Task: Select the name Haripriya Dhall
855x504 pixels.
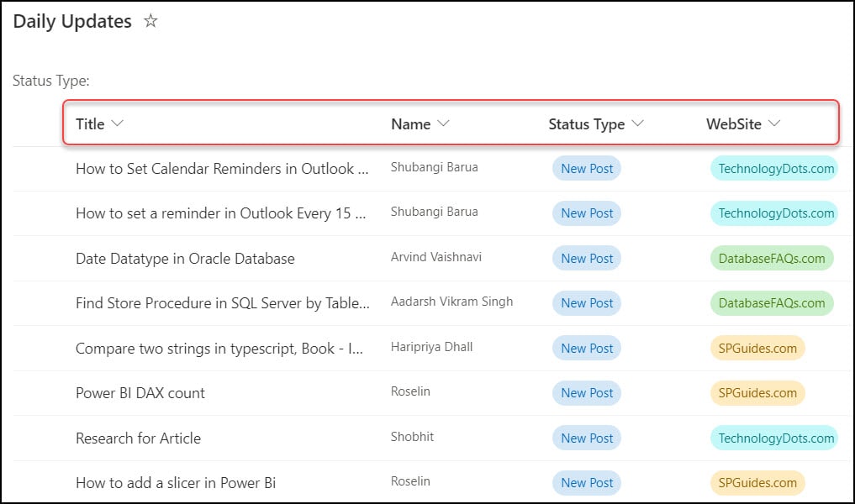Action: pyautogui.click(x=431, y=347)
